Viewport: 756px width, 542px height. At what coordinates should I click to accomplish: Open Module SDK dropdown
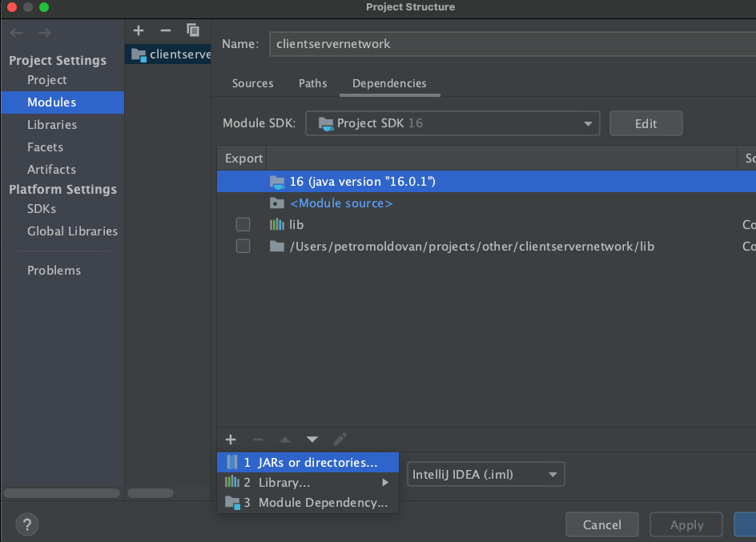tap(452, 123)
